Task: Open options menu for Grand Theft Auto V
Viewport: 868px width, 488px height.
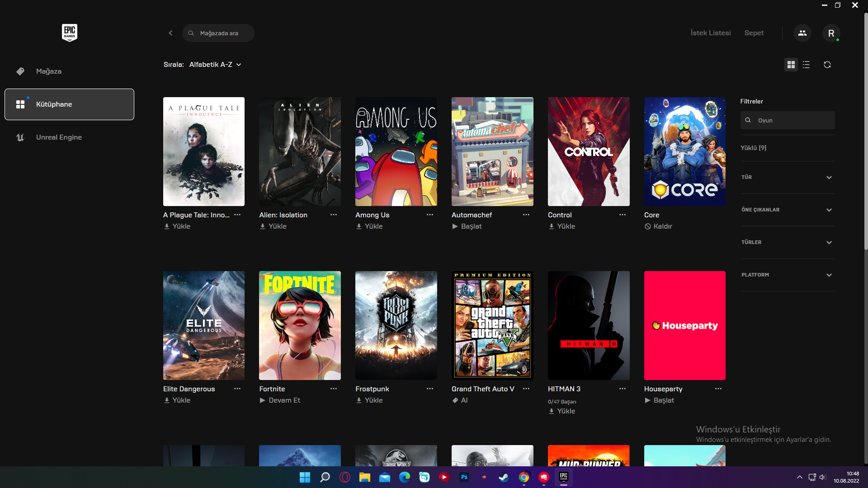Action: tap(526, 389)
